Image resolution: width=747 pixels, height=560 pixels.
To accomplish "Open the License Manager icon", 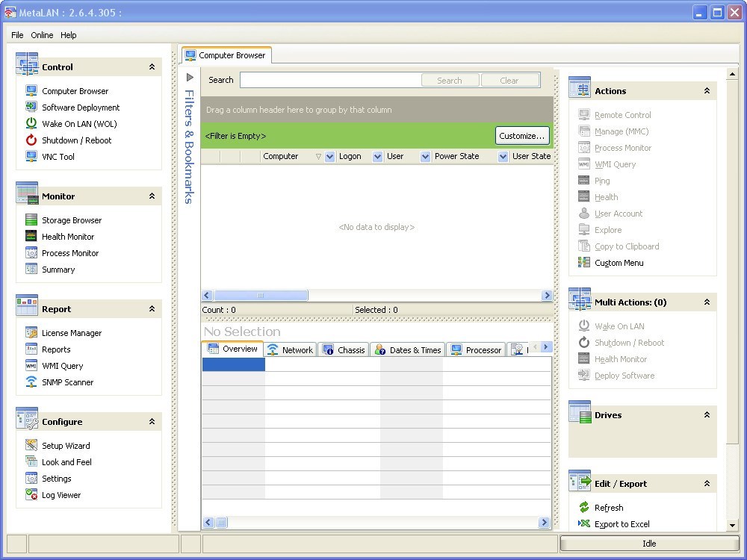I will point(31,333).
